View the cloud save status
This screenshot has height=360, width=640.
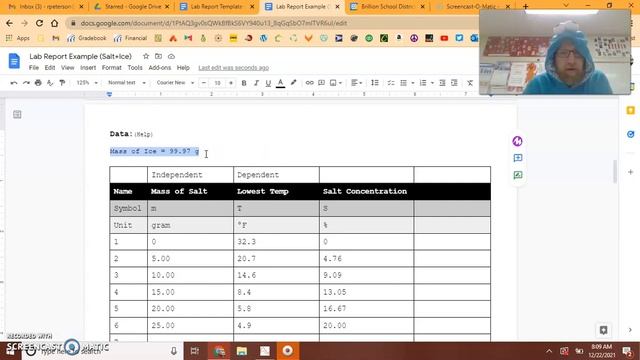pyautogui.click(x=171, y=56)
